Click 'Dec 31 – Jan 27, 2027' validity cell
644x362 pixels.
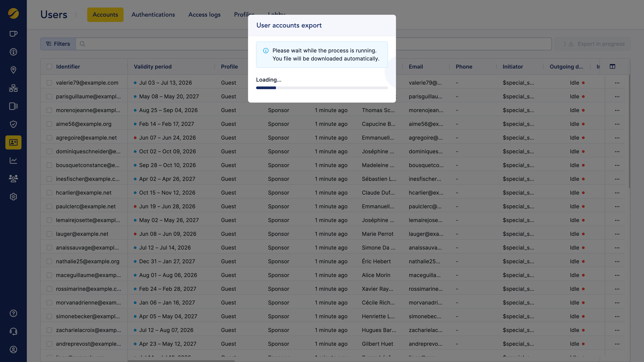tap(167, 261)
